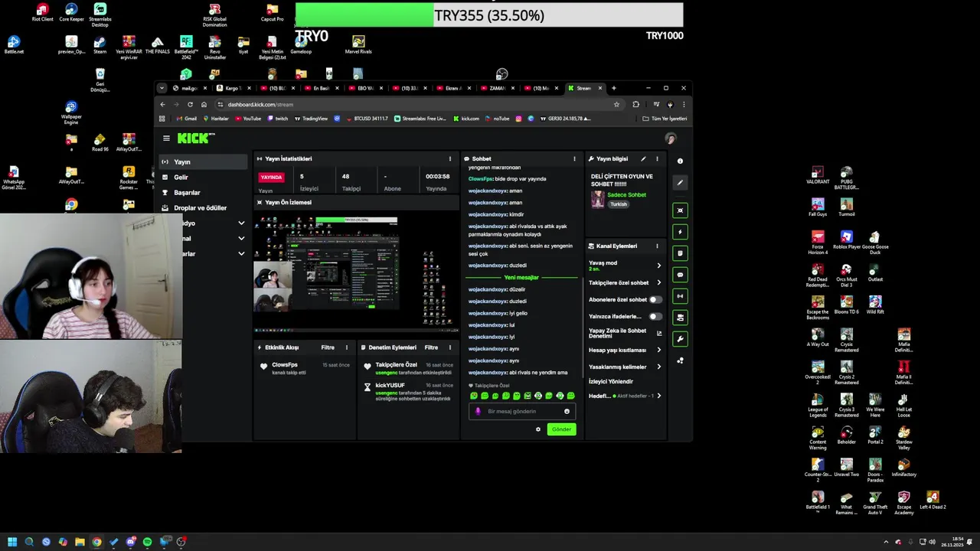This screenshot has width=980, height=551.
Task: Click the chat message input field
Action: [x=521, y=412]
